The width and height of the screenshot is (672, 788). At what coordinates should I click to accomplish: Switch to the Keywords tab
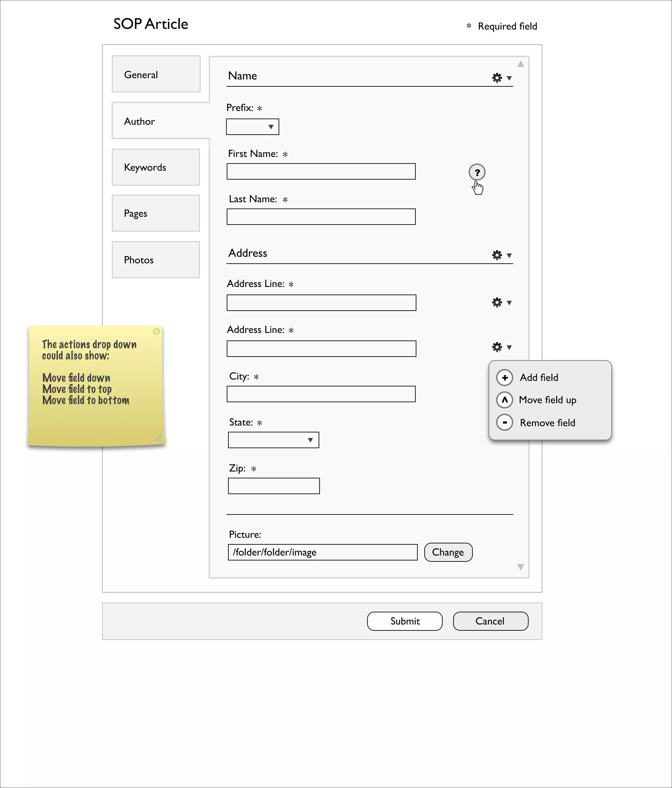(x=156, y=167)
